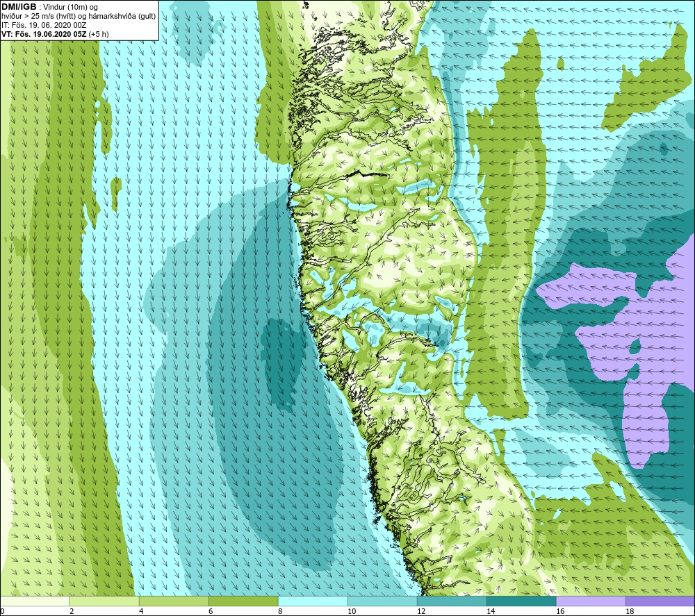The width and height of the screenshot is (695, 616).
Task: Click the 'VT: Fös. 19.06.2020 05Z' line
Action: [44, 34]
